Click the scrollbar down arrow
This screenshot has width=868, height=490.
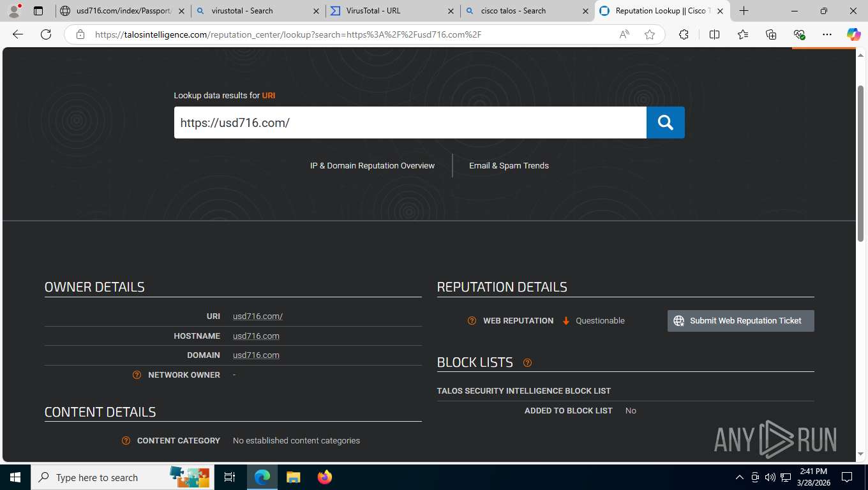(860, 454)
